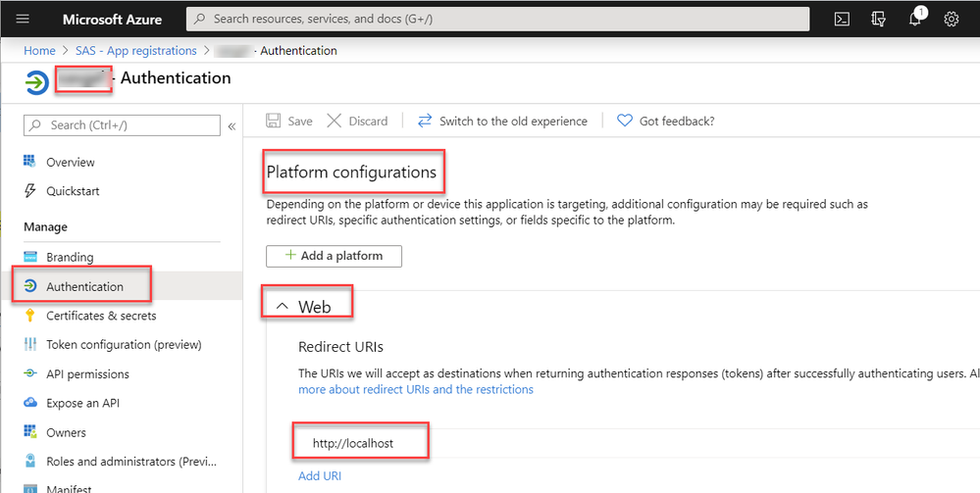Click the Discard X icon
The image size is (980, 493).
[x=334, y=121]
